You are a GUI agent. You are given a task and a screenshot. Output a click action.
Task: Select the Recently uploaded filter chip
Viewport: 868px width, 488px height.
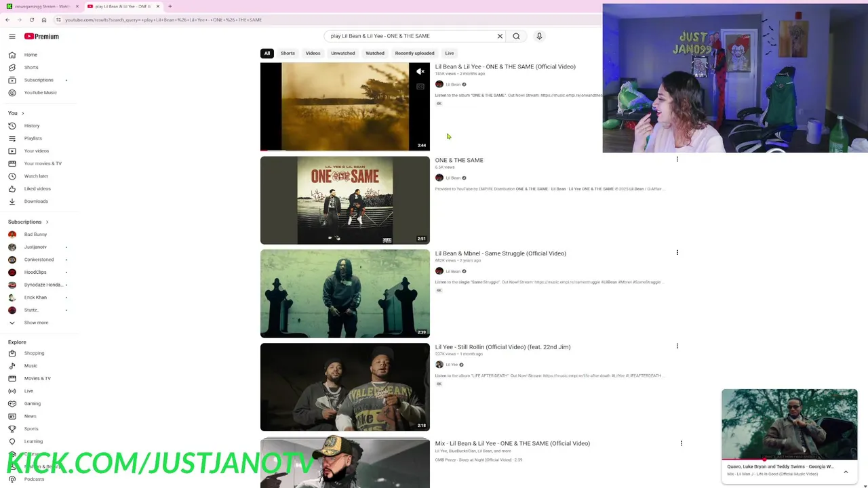[x=414, y=53]
